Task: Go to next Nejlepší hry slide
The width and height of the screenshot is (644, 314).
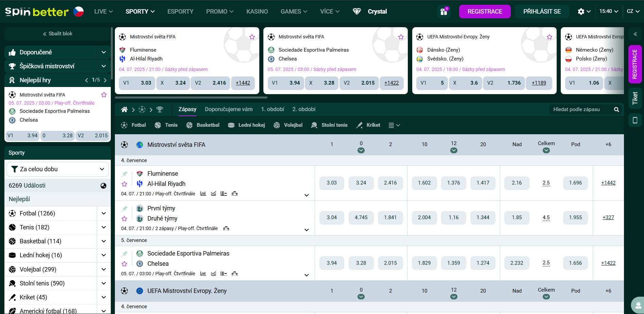Action: click(105, 80)
